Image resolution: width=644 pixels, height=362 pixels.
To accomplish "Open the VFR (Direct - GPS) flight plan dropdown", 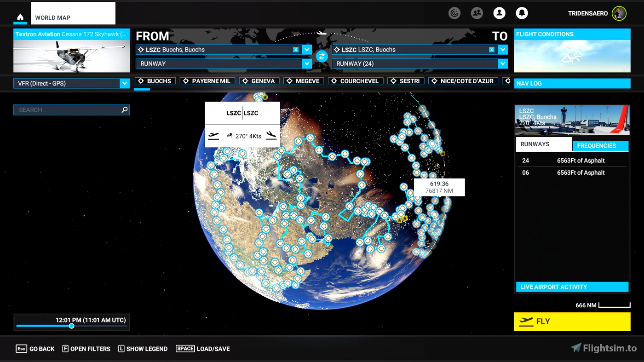I will (71, 83).
